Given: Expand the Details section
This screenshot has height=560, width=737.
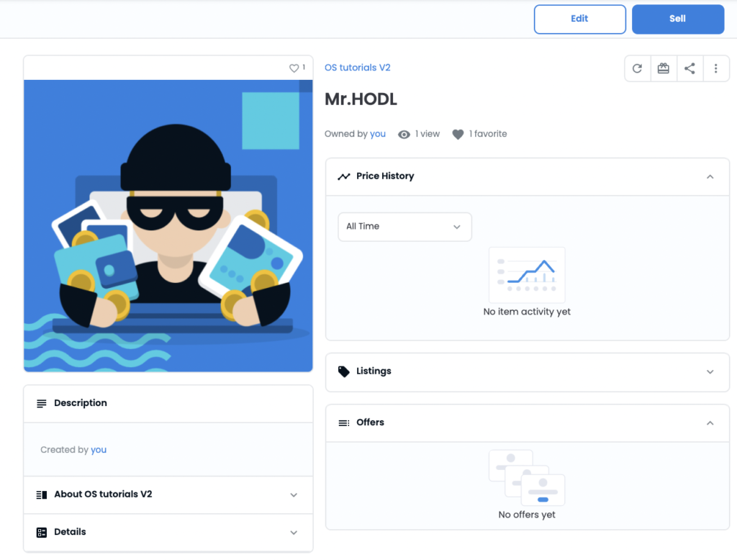Looking at the screenshot, I should tap(293, 533).
